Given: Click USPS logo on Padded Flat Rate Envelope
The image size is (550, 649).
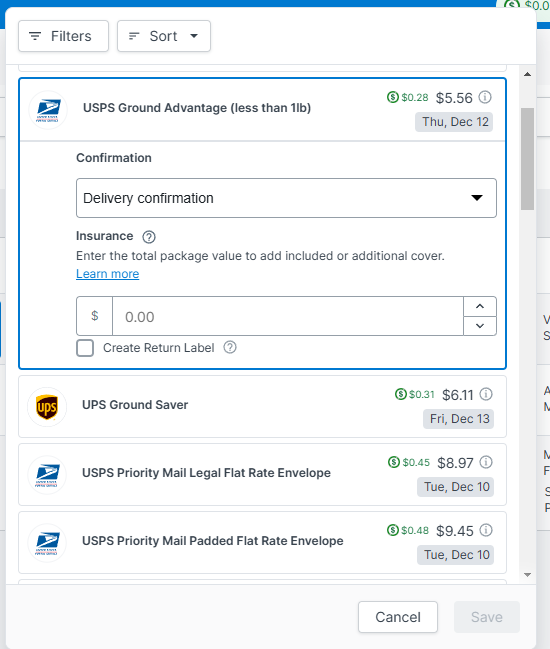Looking at the screenshot, I should click(47, 543).
